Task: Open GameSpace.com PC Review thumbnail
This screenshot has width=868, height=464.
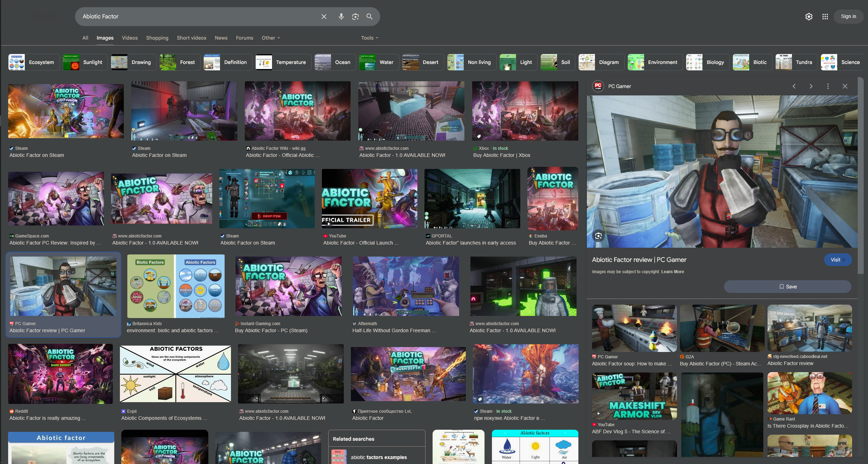Action: tap(56, 199)
